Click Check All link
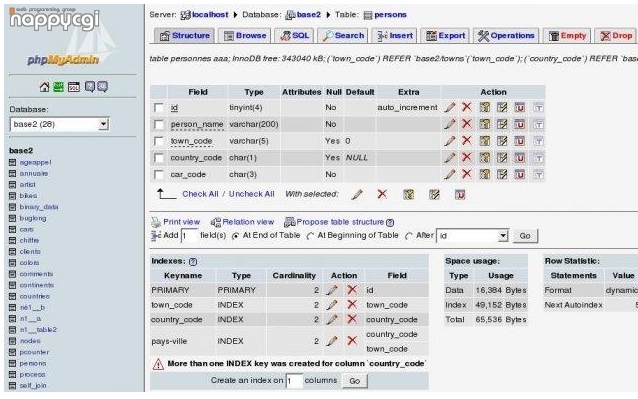638x399 pixels. (x=200, y=194)
